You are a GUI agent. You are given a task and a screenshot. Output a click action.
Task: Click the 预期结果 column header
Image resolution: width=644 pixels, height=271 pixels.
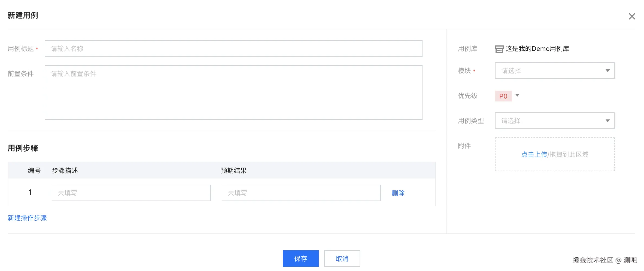pos(233,171)
